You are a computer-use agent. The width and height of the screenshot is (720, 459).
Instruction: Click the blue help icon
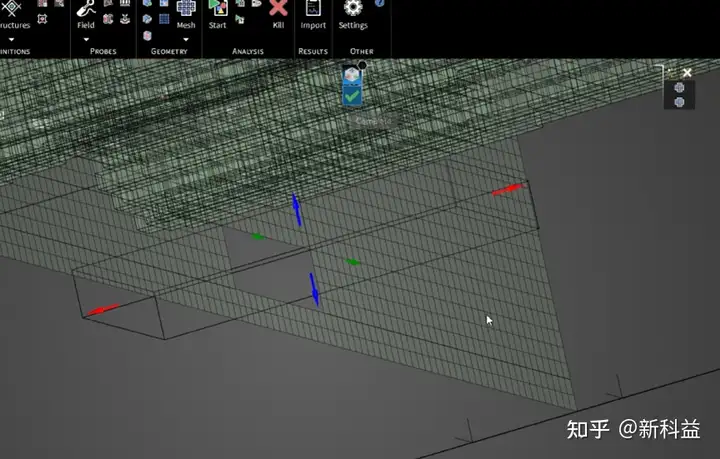click(380, 4)
